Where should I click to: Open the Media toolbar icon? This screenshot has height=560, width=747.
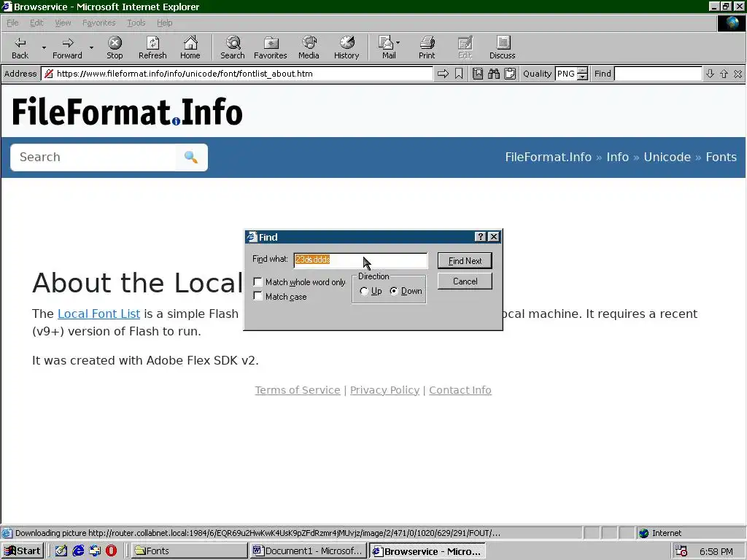tap(309, 48)
